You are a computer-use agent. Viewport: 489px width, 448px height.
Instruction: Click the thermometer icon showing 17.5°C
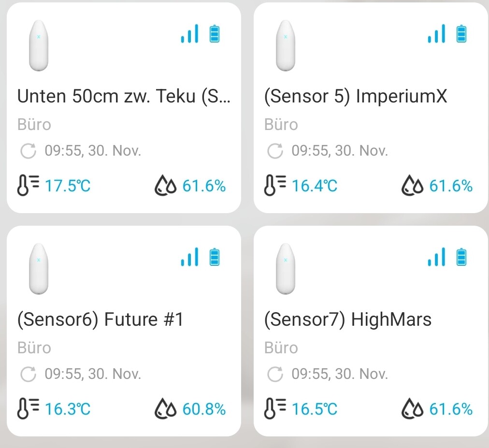[x=28, y=186]
